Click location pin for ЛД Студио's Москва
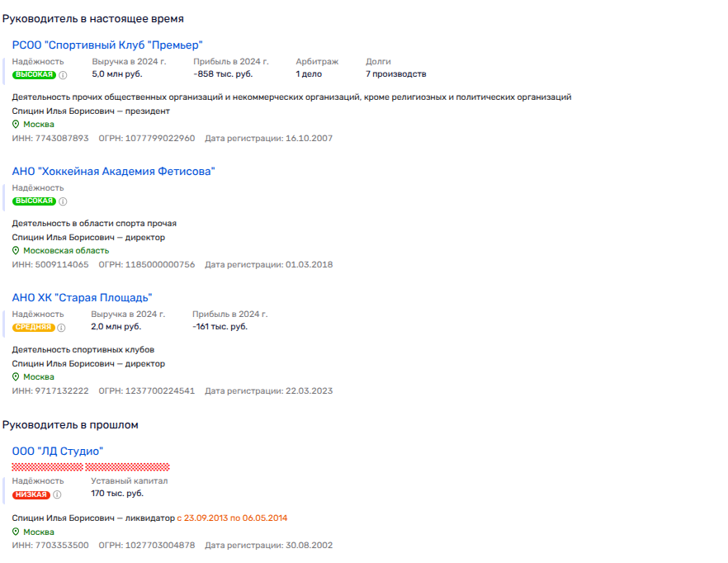The height and width of the screenshot is (563, 728). (x=16, y=532)
